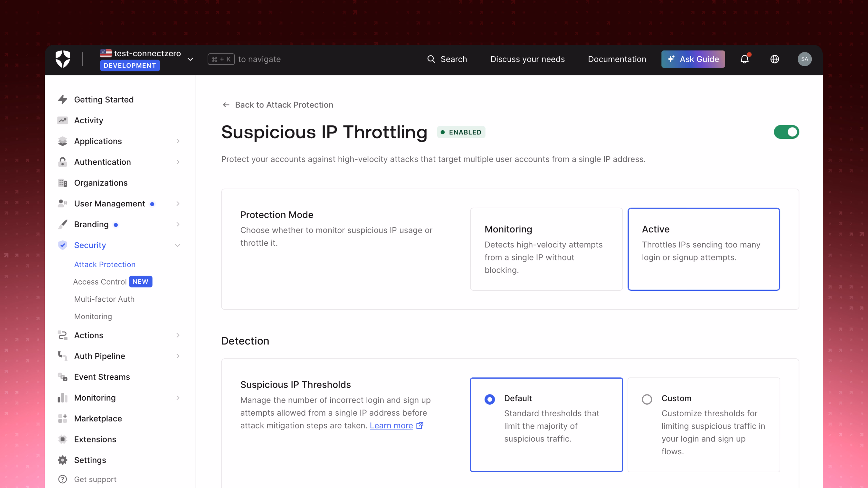The height and width of the screenshot is (488, 868).
Task: Go to Organizations menu item
Action: [x=101, y=183]
